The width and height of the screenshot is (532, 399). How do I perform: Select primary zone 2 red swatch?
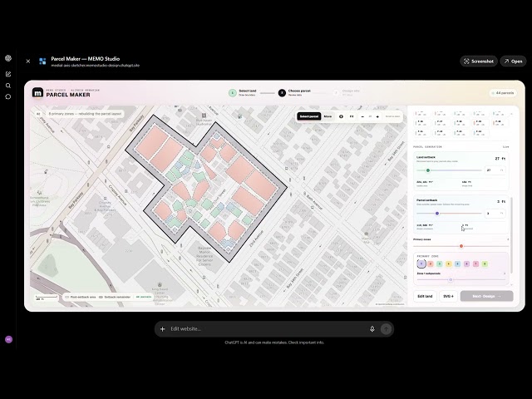(431, 264)
